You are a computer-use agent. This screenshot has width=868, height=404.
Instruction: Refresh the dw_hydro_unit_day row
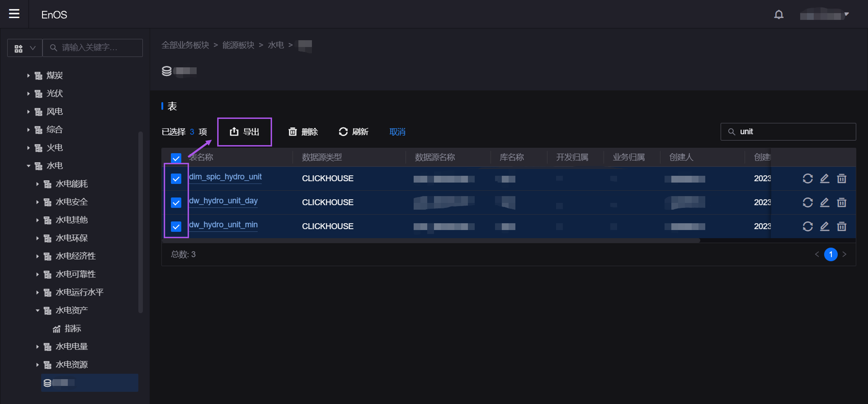[808, 202]
